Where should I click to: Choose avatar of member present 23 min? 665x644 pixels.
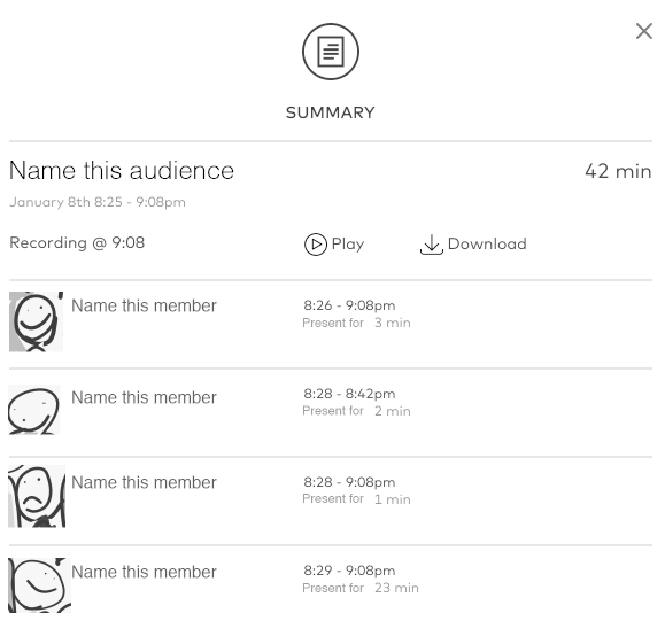click(39, 585)
